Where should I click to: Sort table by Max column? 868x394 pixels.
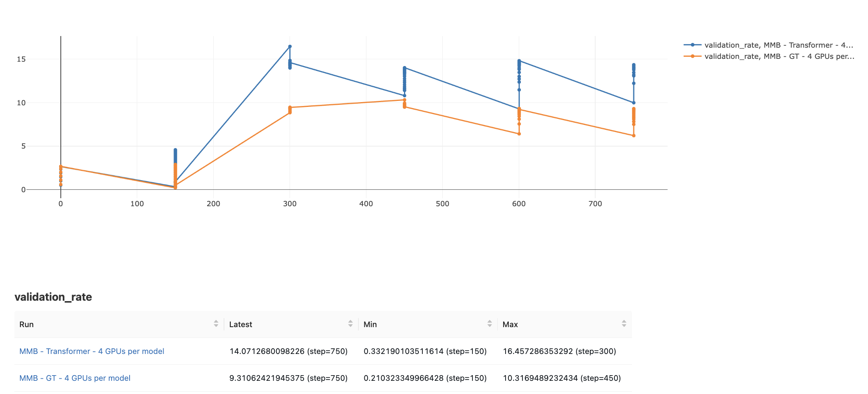(x=624, y=324)
